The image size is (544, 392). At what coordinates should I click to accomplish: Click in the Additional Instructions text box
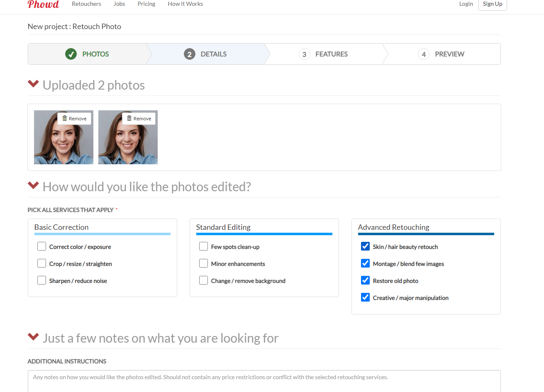[264, 381]
